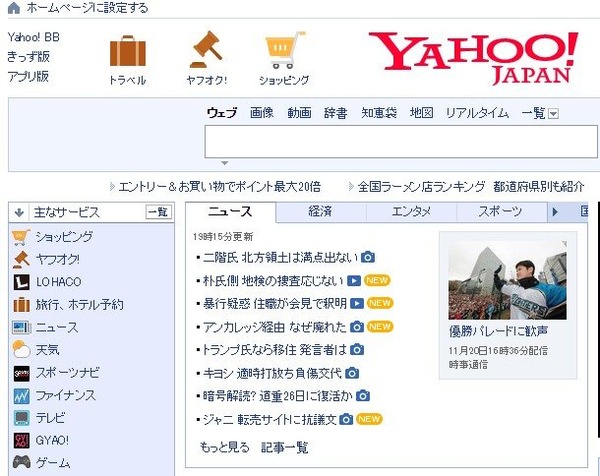
Task: Click the GYAO! icon
Action: click(21, 440)
